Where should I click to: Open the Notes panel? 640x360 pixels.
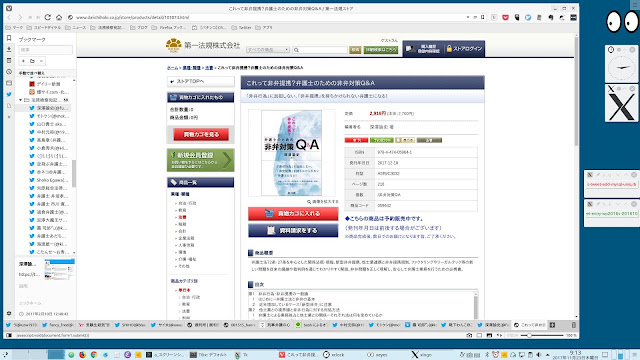click(9, 60)
